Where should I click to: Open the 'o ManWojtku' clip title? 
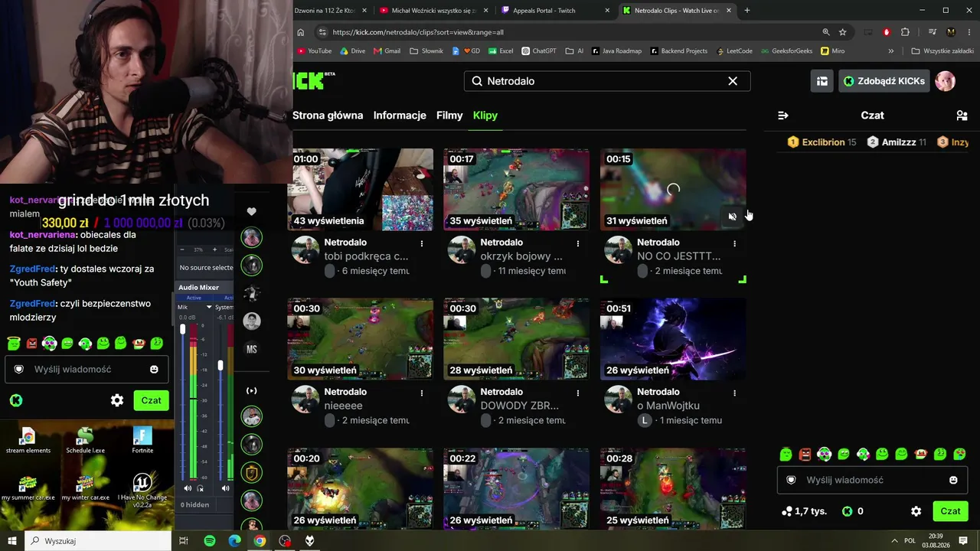click(668, 406)
